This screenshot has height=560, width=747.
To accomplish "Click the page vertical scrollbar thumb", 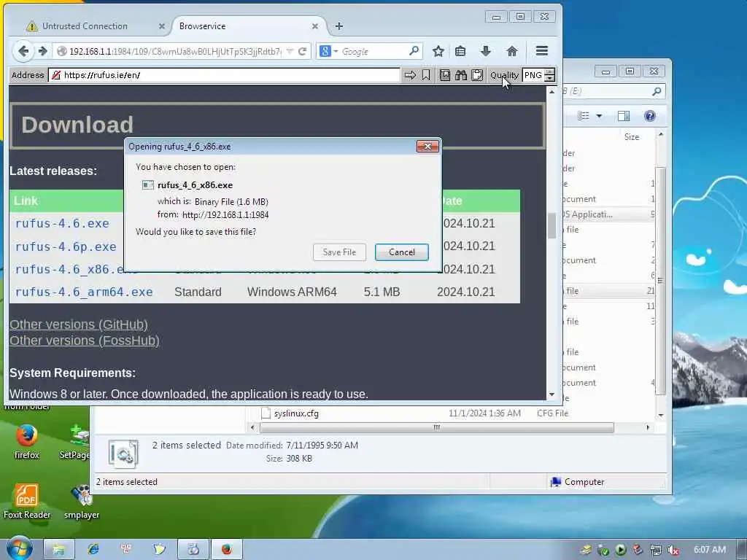I will pyautogui.click(x=551, y=225).
